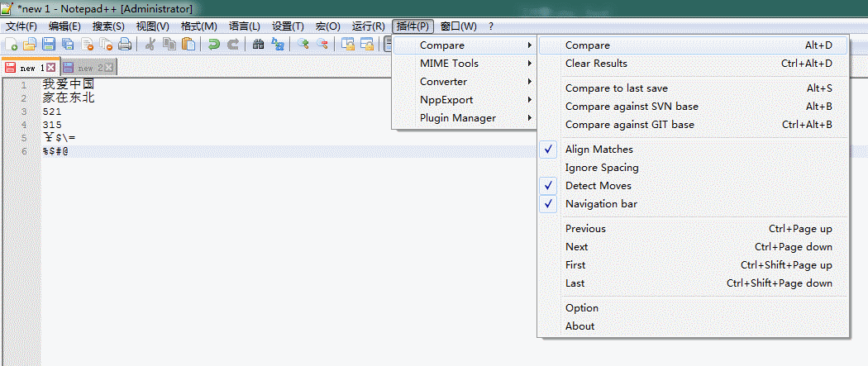
Task: Enable Ignore Spacing option
Action: coord(693,168)
